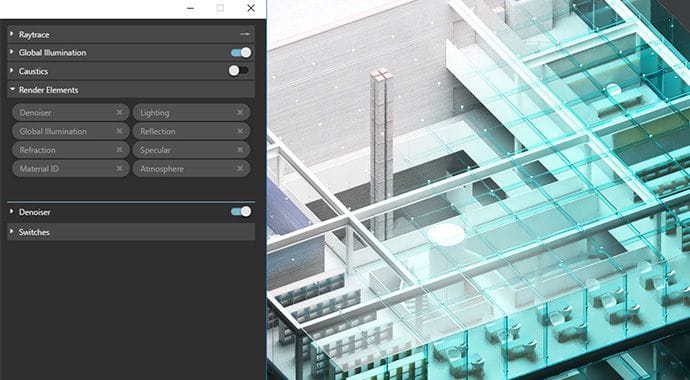Image resolution: width=690 pixels, height=380 pixels.
Task: Remove the Lighting render element tag
Action: click(x=240, y=113)
